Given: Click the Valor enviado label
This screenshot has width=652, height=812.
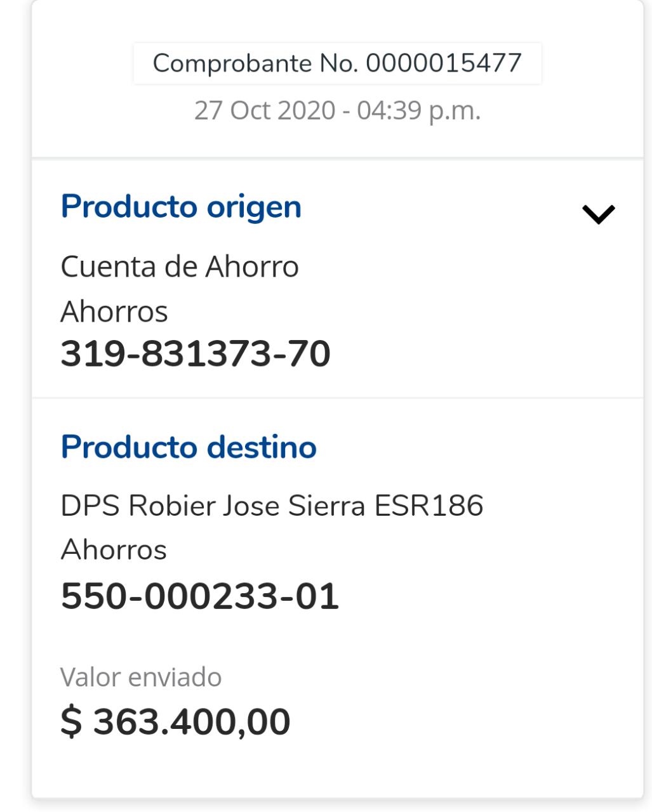Looking at the screenshot, I should (140, 678).
